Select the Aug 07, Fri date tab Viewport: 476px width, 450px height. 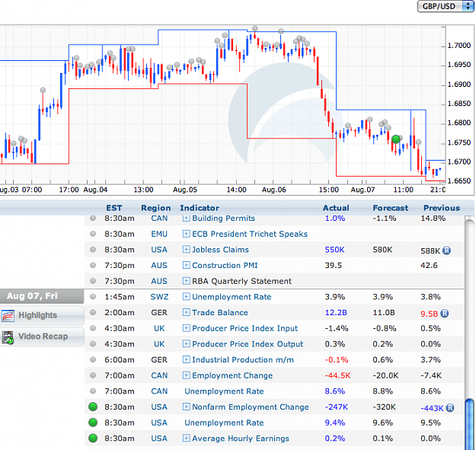[42, 296]
